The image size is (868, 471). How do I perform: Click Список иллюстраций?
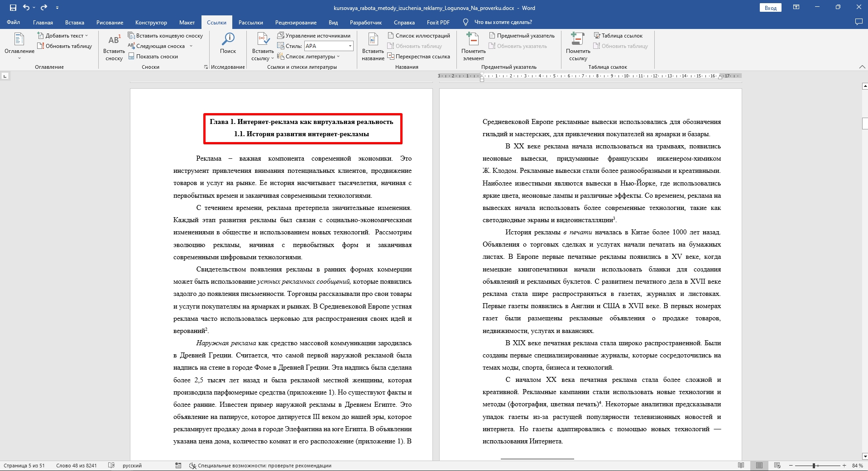coord(419,35)
